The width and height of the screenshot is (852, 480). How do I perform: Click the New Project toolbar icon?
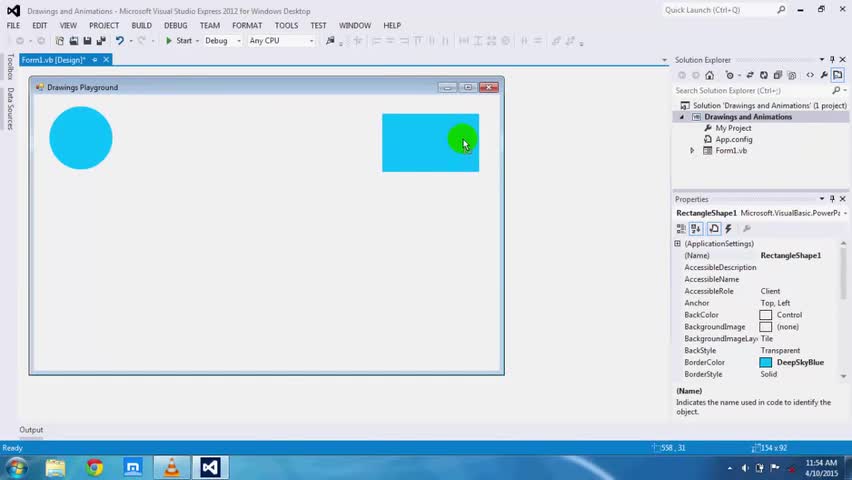pyautogui.click(x=60, y=41)
